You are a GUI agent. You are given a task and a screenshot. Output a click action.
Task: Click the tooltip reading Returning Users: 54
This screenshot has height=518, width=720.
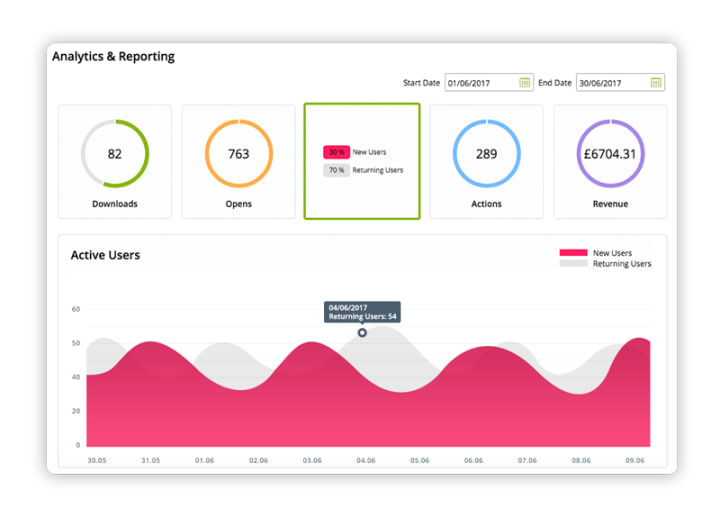[x=362, y=312]
